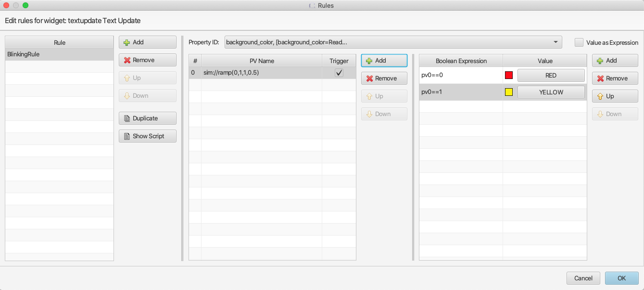Screen dimensions: 644x290
Task: Remove the selected BlinkingRule
Action: 147,60
